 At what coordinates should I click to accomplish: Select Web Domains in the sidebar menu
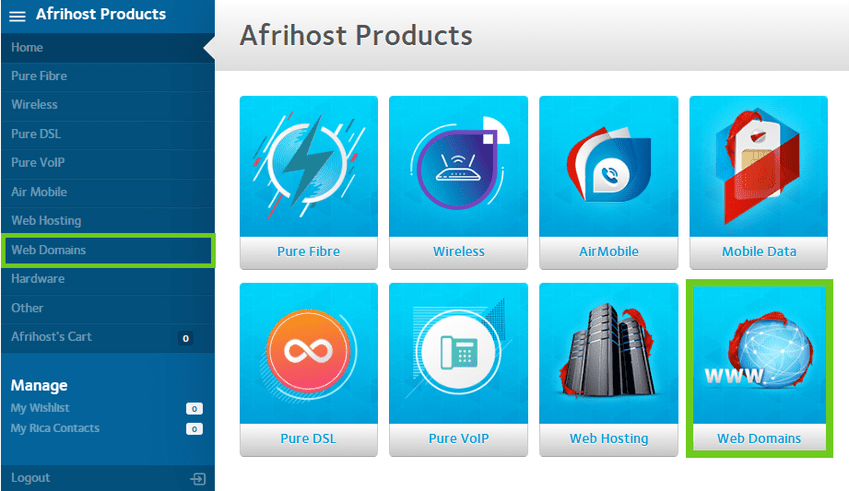point(48,250)
